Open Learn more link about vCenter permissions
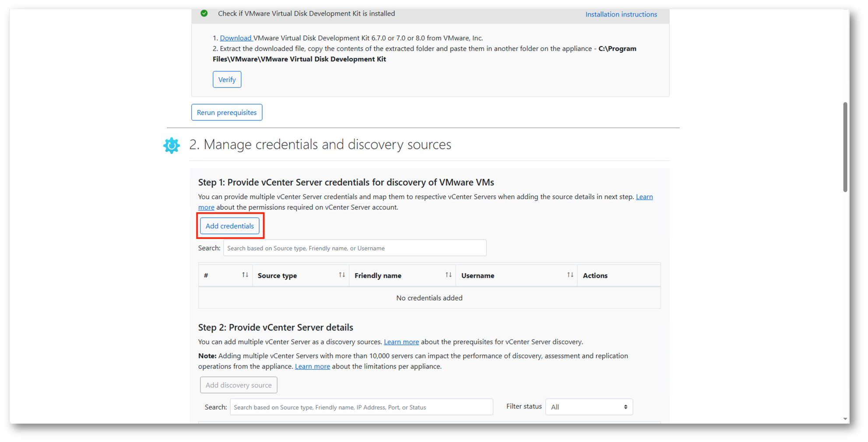Viewport: 868px width, 442px height. coord(644,197)
